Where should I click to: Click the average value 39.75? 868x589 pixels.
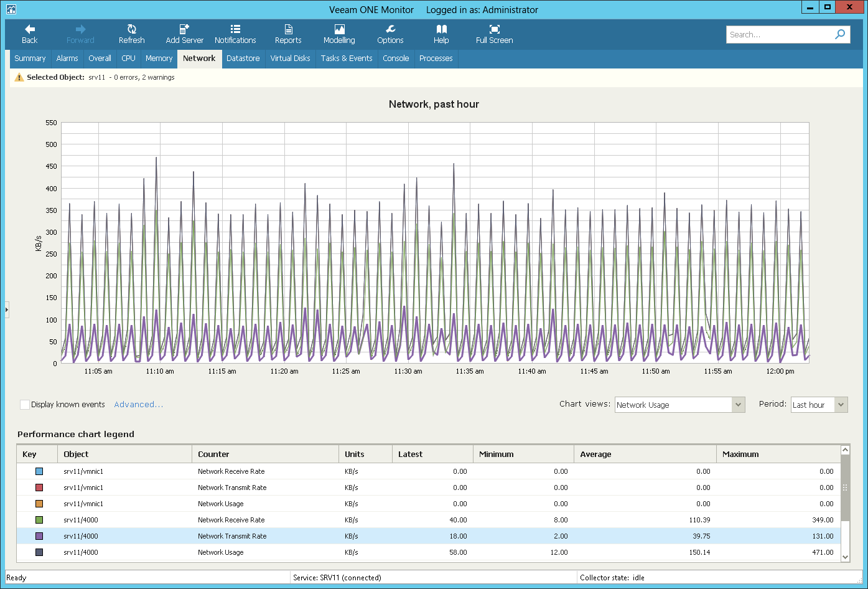coord(701,536)
